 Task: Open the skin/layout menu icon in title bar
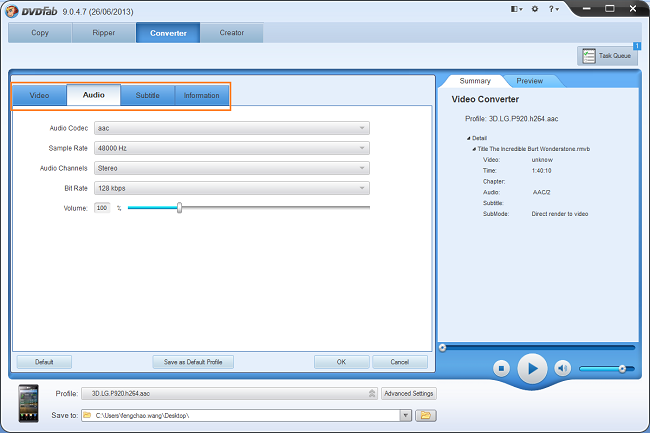tap(516, 9)
